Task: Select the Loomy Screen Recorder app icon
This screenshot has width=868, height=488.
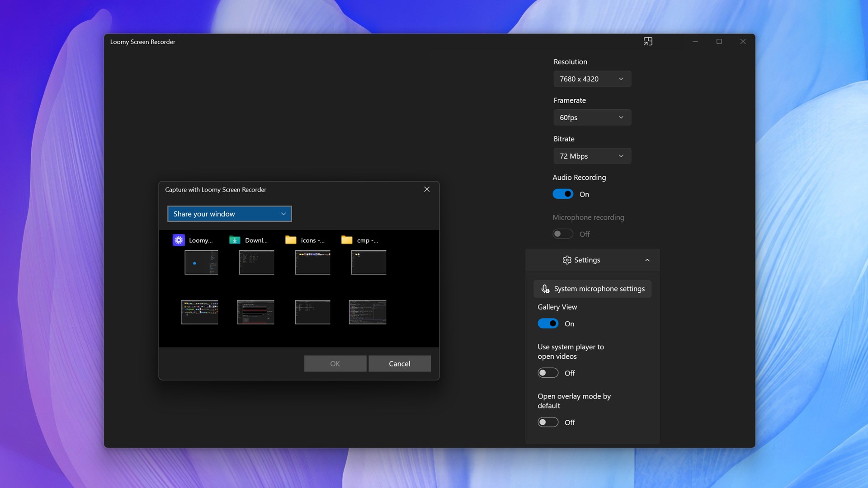Action: click(179, 240)
